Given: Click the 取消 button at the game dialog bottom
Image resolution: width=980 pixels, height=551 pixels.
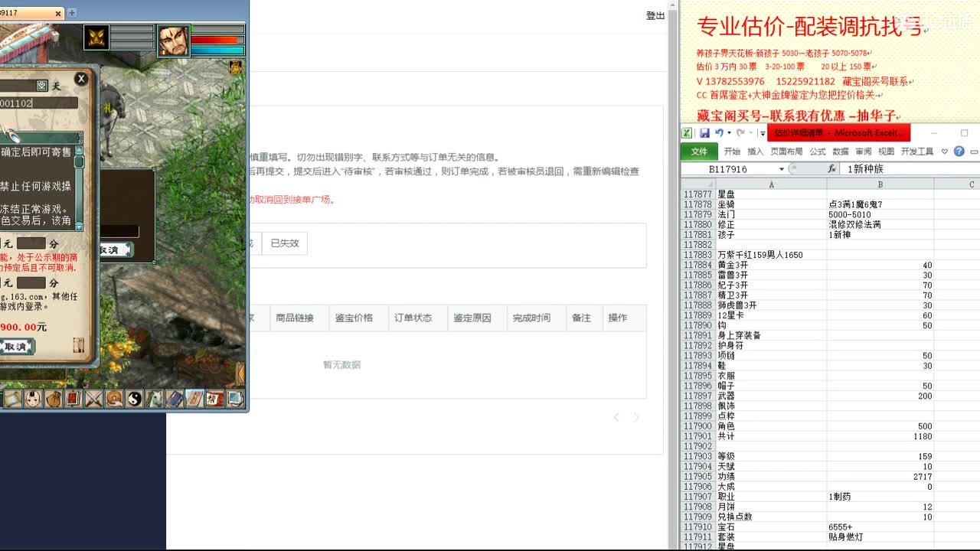Looking at the screenshot, I should click(x=15, y=347).
